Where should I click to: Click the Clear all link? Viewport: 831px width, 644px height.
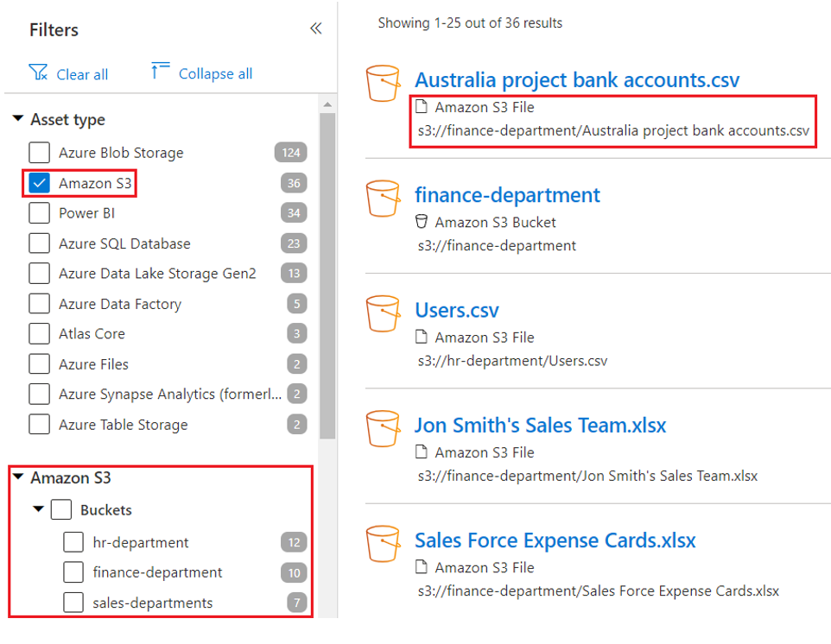click(x=82, y=75)
